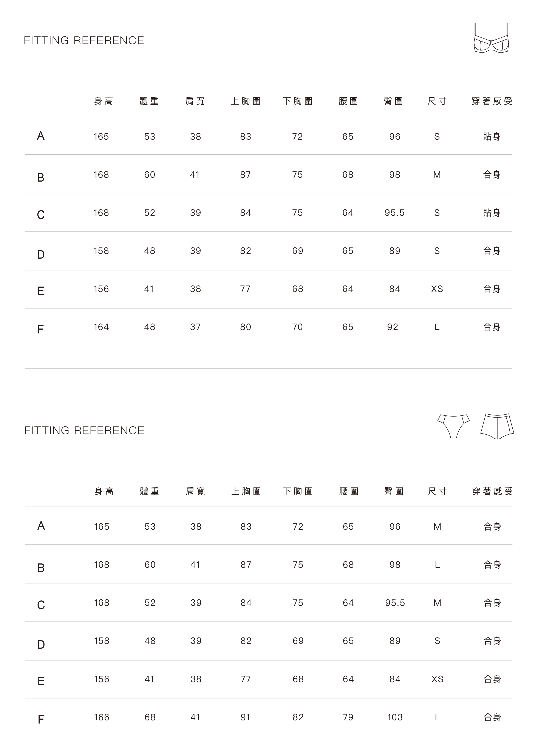Screen dimensions: 538x756
Task: Click the 體重 header in top table
Action: pyautogui.click(x=149, y=101)
